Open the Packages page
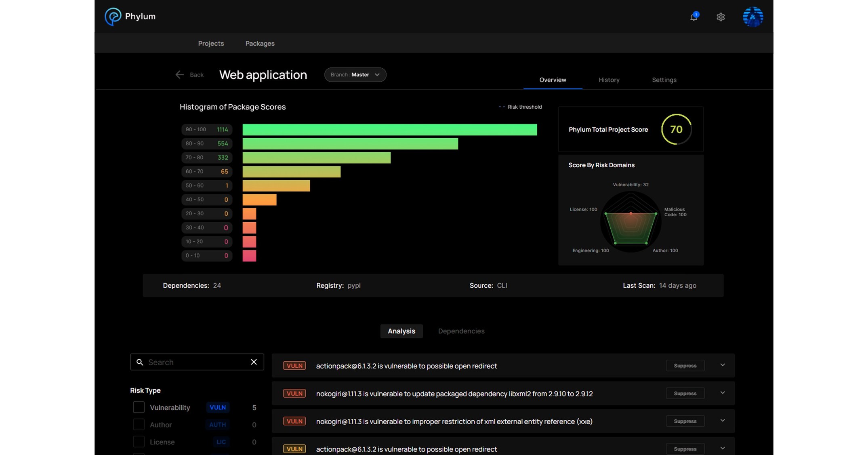The image size is (868, 455). (260, 43)
